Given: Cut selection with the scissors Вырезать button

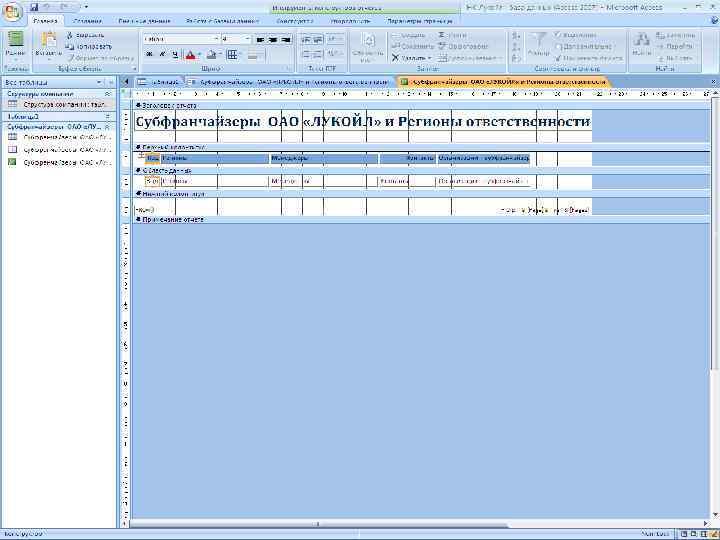Looking at the screenshot, I should (x=86, y=35).
